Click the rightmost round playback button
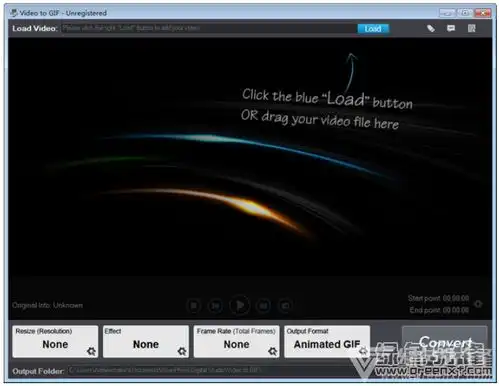Viewport: 499px width, 386px height. point(285,305)
